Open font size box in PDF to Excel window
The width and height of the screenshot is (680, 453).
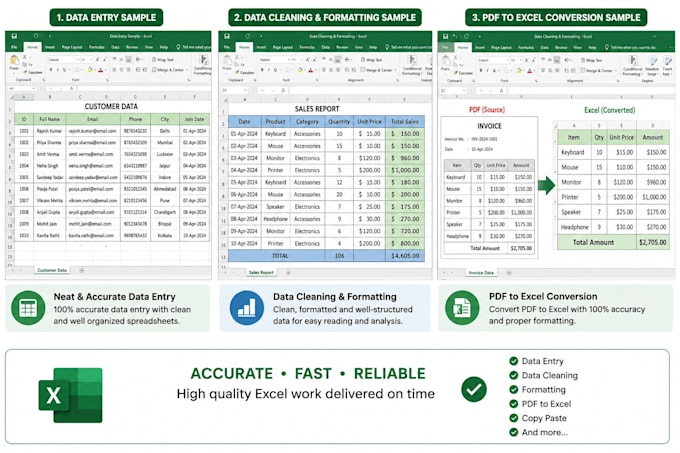(x=515, y=60)
